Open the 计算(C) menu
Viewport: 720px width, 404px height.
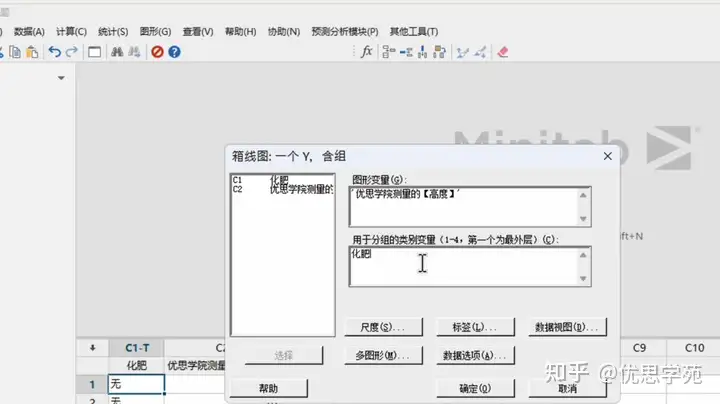71,32
